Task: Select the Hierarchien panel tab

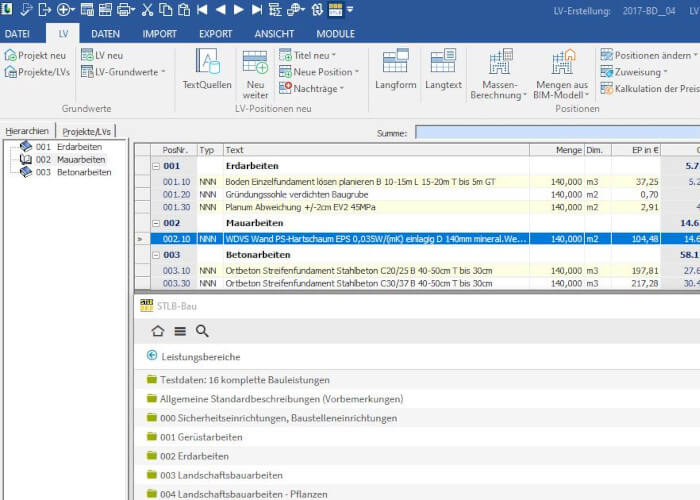Action: click(27, 131)
